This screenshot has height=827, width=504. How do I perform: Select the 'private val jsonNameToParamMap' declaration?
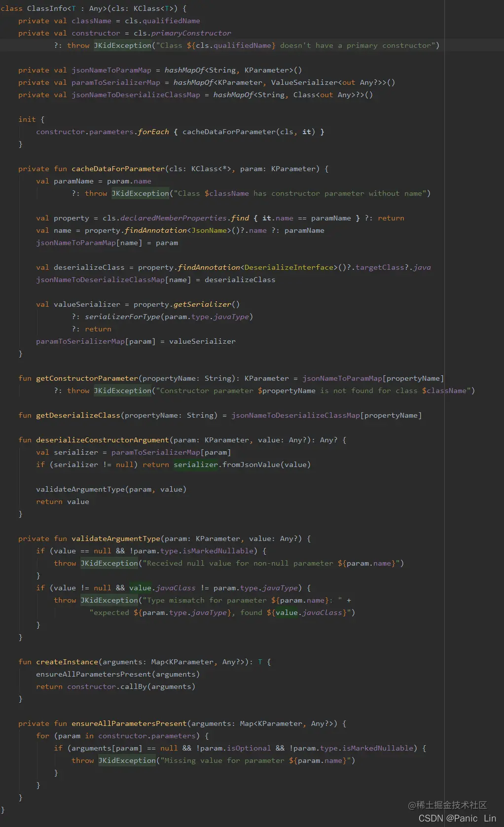(x=160, y=70)
